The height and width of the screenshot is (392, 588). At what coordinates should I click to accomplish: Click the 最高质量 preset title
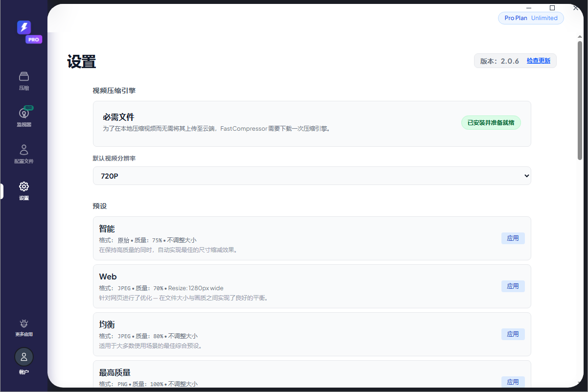tap(114, 373)
